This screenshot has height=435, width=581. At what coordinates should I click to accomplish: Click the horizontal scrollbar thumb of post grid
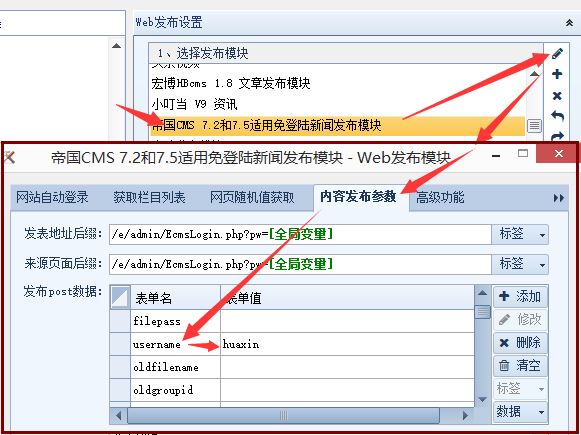(283, 415)
